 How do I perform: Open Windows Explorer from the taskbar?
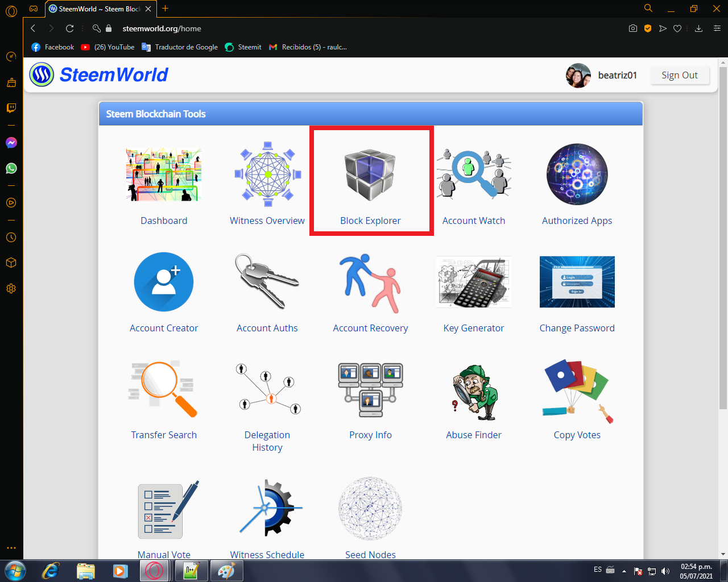[x=85, y=571]
